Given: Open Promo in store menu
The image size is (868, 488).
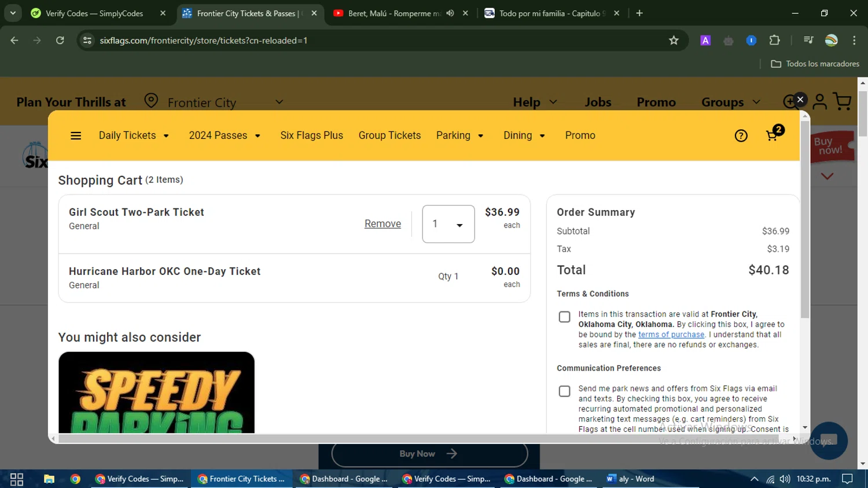Looking at the screenshot, I should coord(580,135).
